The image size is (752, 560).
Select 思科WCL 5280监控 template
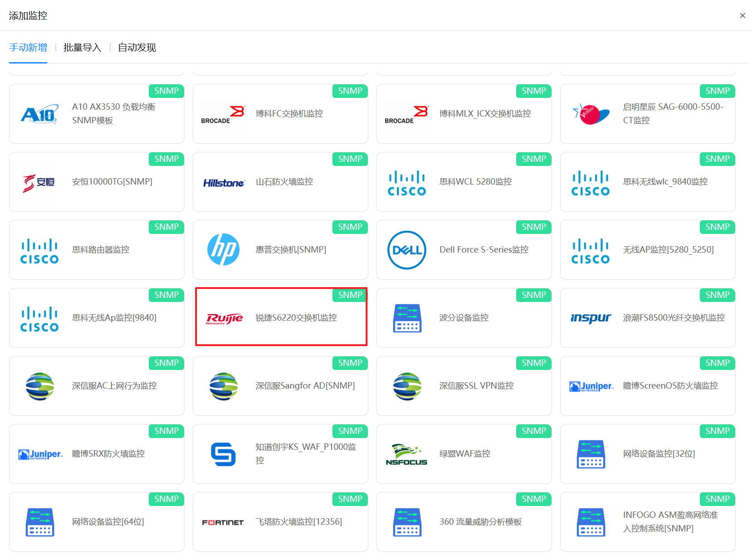(464, 182)
